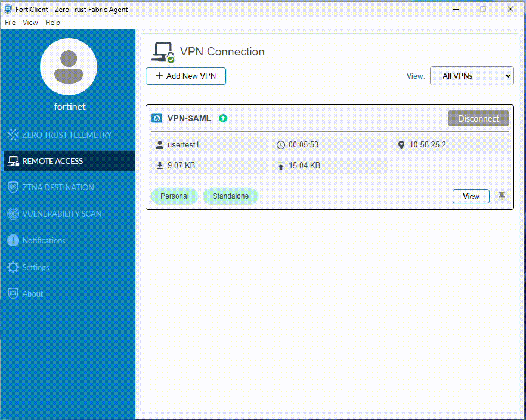This screenshot has height=420, width=526.
Task: Click the clock icon beside 00:05:53
Action: (x=281, y=145)
